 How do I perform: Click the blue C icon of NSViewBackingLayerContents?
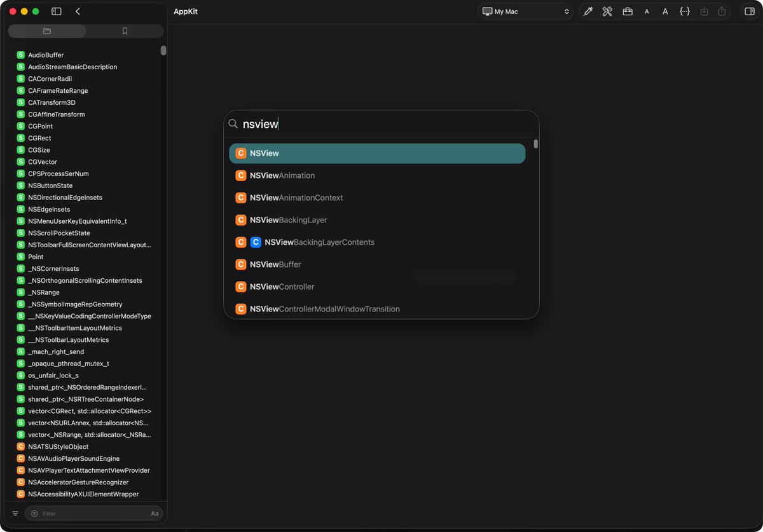(x=256, y=242)
